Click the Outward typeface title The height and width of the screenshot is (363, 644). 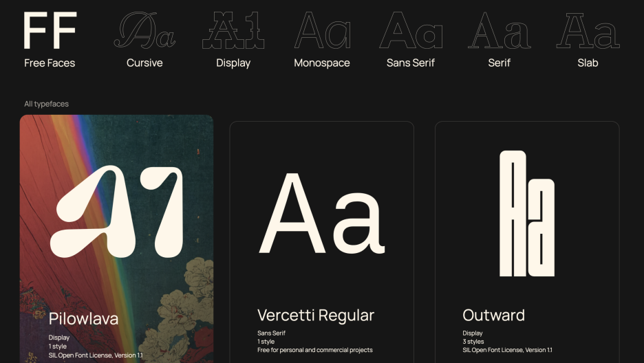click(494, 315)
